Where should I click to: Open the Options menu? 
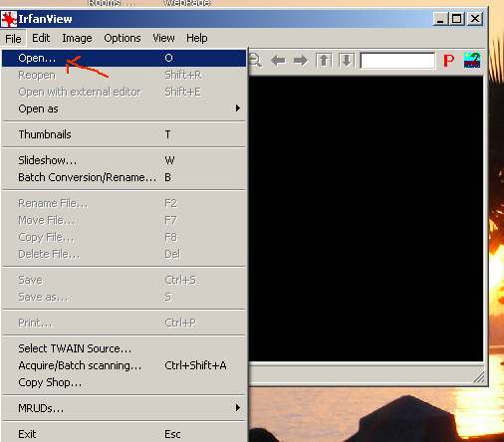pos(123,38)
